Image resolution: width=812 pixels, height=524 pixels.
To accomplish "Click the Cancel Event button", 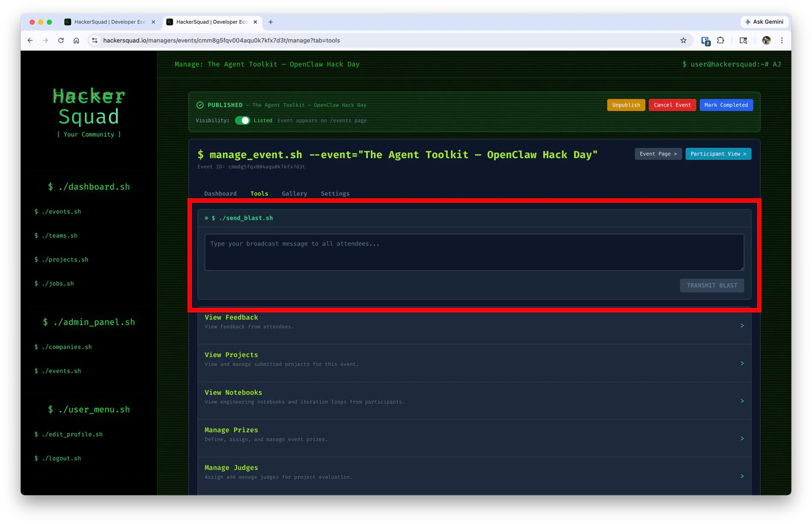I will click(672, 105).
